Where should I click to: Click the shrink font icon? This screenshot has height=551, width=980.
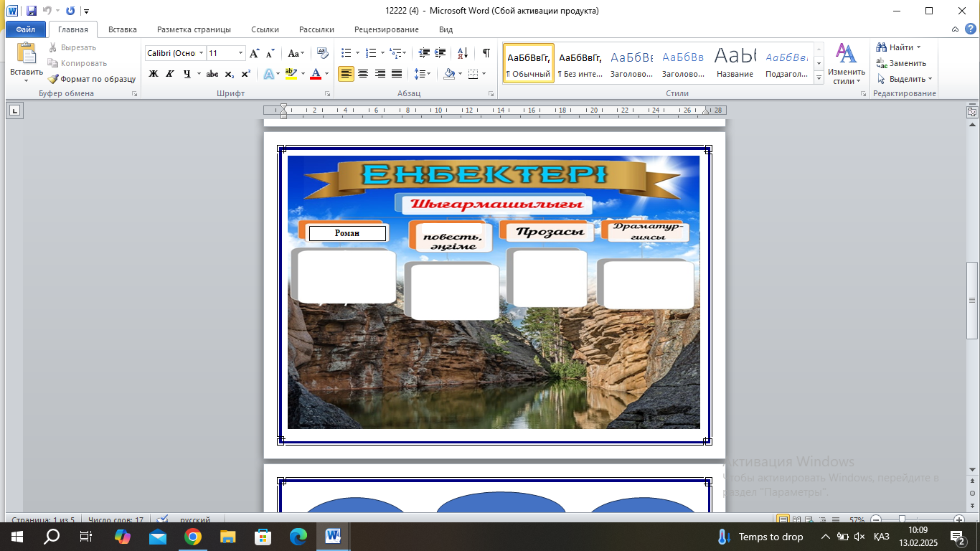click(x=270, y=53)
